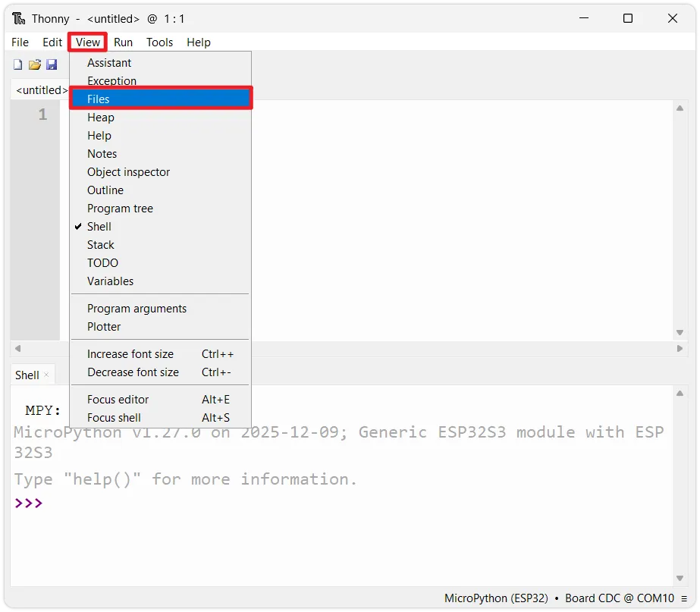Close the Shell tab with x
This screenshot has height=612, width=700.
(x=46, y=375)
